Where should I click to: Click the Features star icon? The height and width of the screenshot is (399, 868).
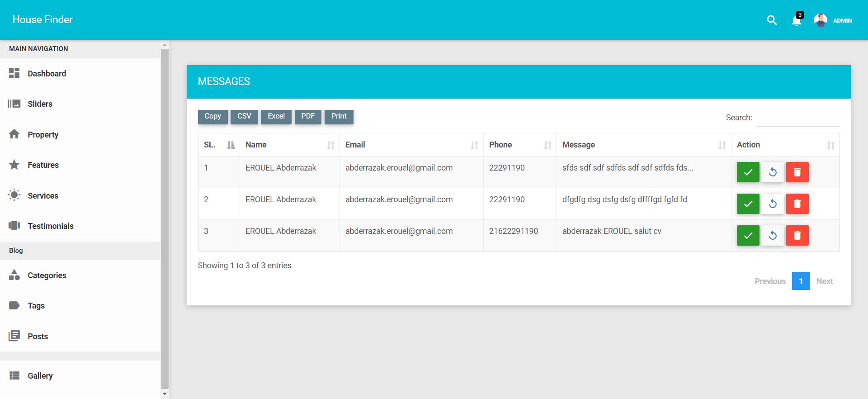[14, 165]
